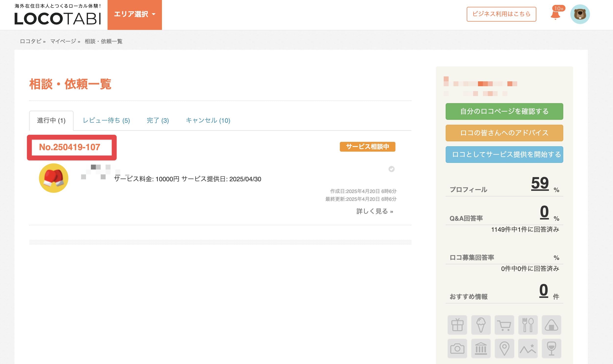Click 相談・依頼一覧 breadcrumb text
Screen dimensions: 613x364
(103, 41)
